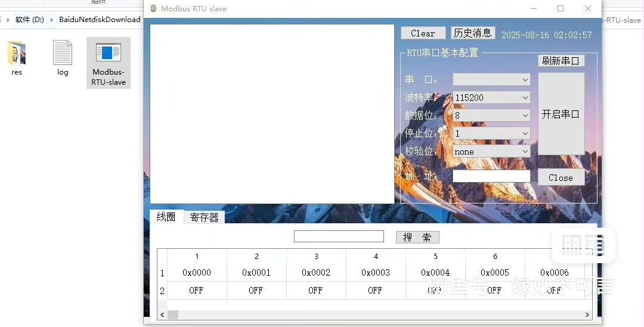Click the 开启串口 open port button
Screen dimensions: 644x327
[x=561, y=114]
